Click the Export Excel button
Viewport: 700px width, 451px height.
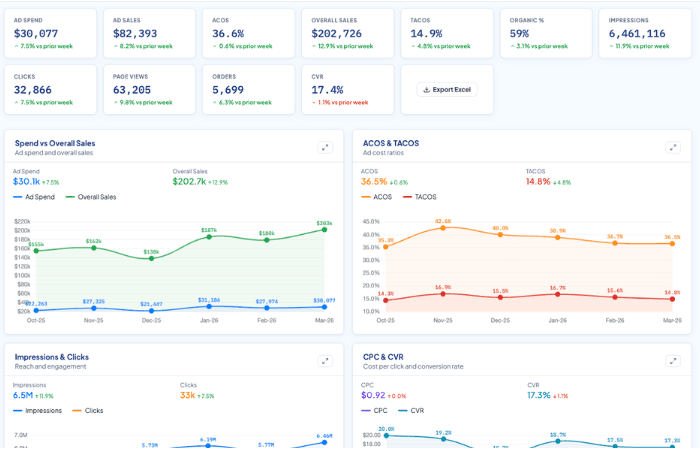coord(447,90)
